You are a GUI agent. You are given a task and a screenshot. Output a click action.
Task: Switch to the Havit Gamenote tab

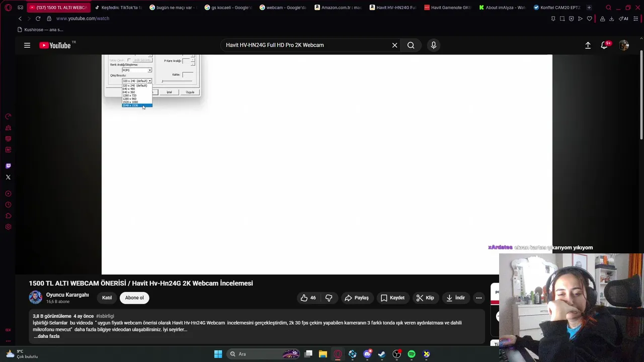(447, 8)
